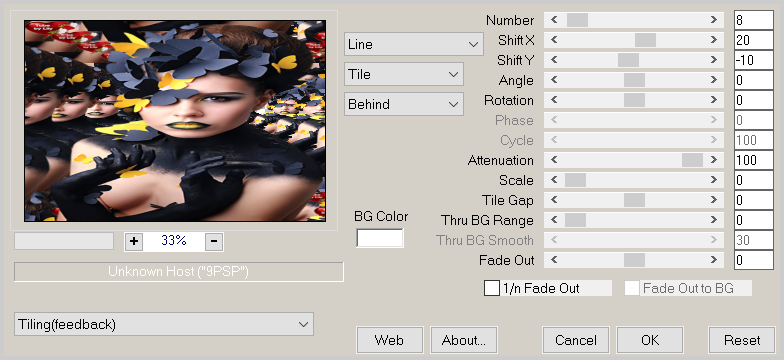Open the Behind dropdown
Viewport: 784px width, 360px height.
click(404, 104)
